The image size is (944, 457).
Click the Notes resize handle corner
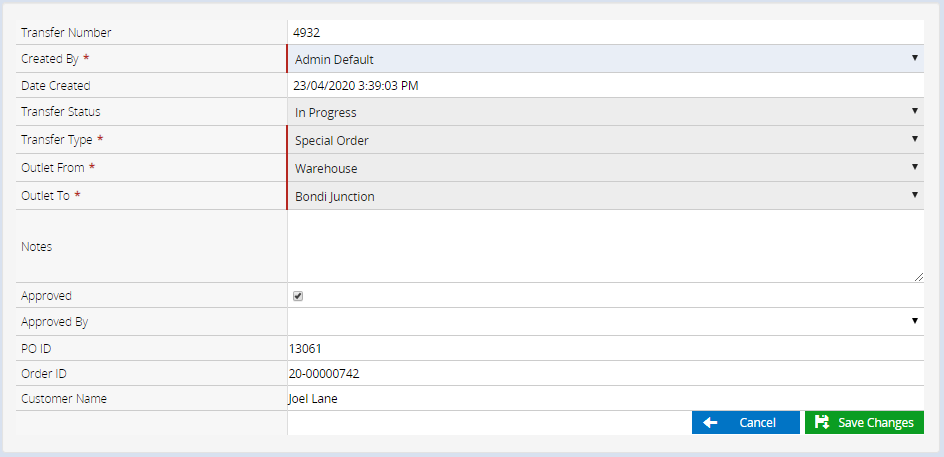pyautogui.click(x=918, y=276)
